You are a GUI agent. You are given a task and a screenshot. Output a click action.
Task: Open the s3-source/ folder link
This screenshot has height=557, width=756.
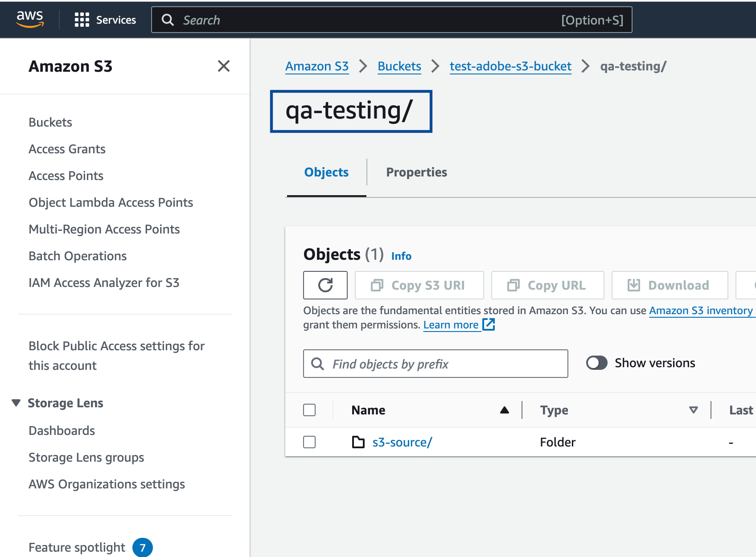pos(402,442)
